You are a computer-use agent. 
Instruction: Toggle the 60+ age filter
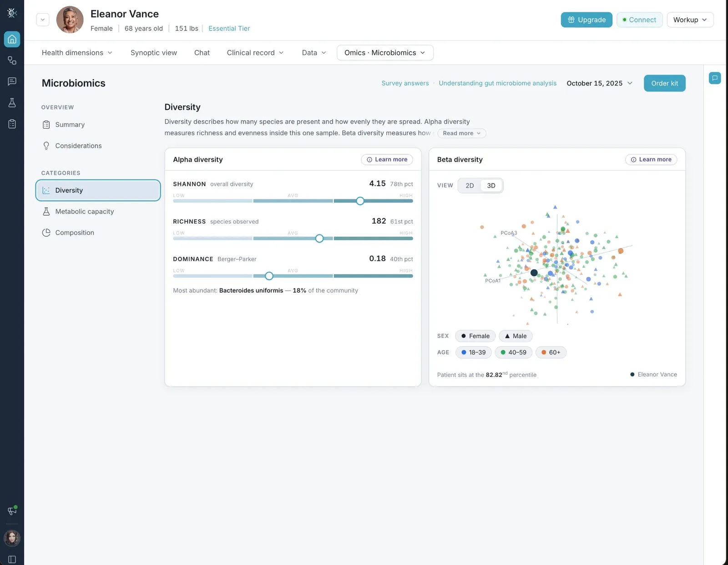(551, 352)
